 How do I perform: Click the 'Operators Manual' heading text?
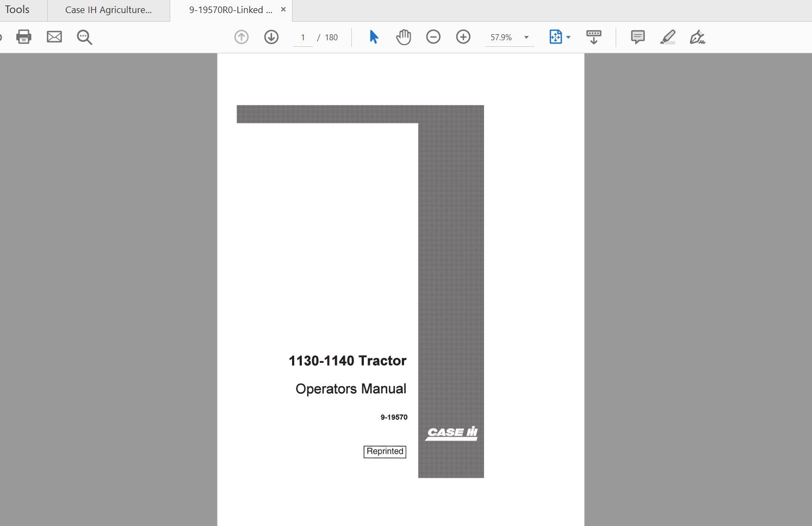[x=351, y=389]
